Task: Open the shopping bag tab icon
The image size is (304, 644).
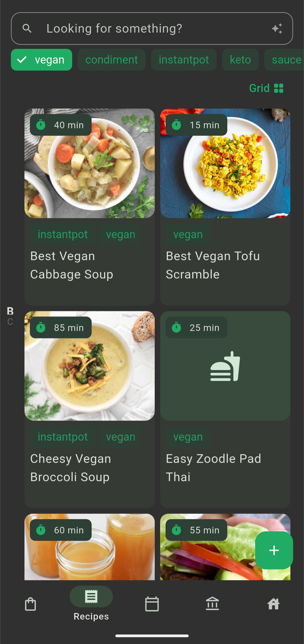Action: pyautogui.click(x=31, y=604)
